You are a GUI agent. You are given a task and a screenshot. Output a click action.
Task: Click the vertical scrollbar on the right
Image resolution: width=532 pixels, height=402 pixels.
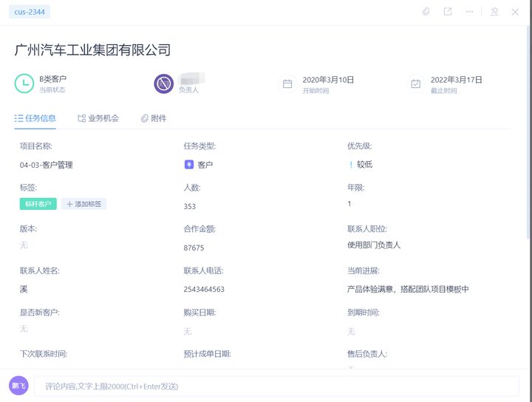(x=529, y=132)
